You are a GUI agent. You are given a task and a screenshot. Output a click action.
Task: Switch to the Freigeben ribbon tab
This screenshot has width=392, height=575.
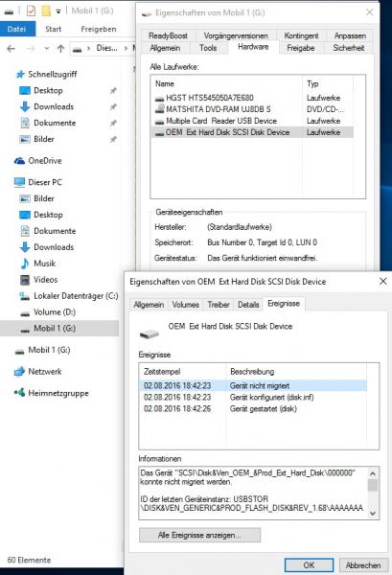point(99,29)
